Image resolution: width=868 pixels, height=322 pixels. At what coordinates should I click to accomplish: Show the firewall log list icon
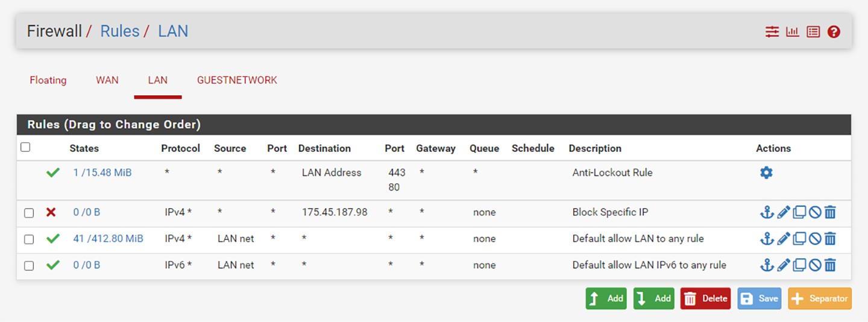pyautogui.click(x=813, y=32)
